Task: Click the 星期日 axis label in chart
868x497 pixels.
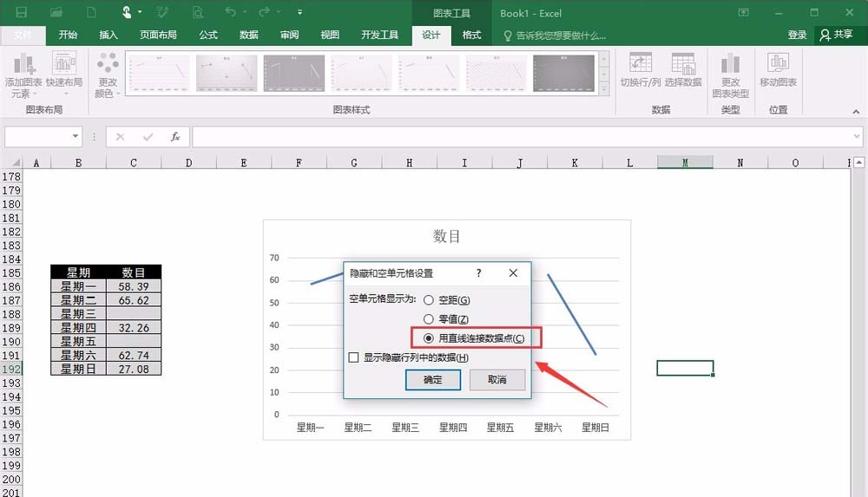Action: coord(595,428)
